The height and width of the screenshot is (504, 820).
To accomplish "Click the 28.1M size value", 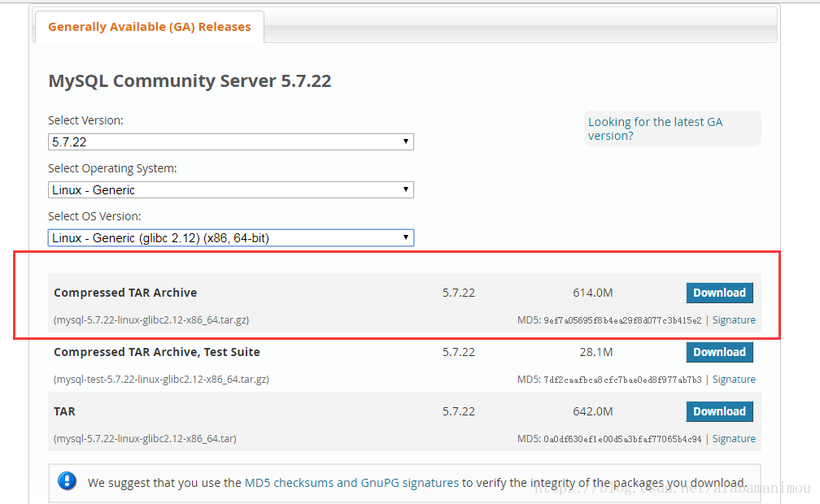I will (x=596, y=352).
